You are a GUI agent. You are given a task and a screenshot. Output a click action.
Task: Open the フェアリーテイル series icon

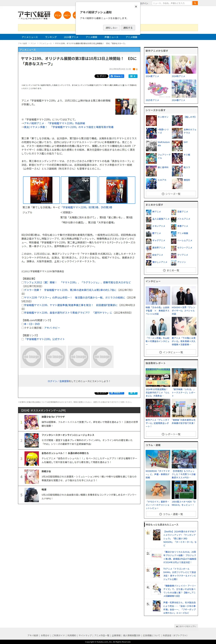[151, 158]
